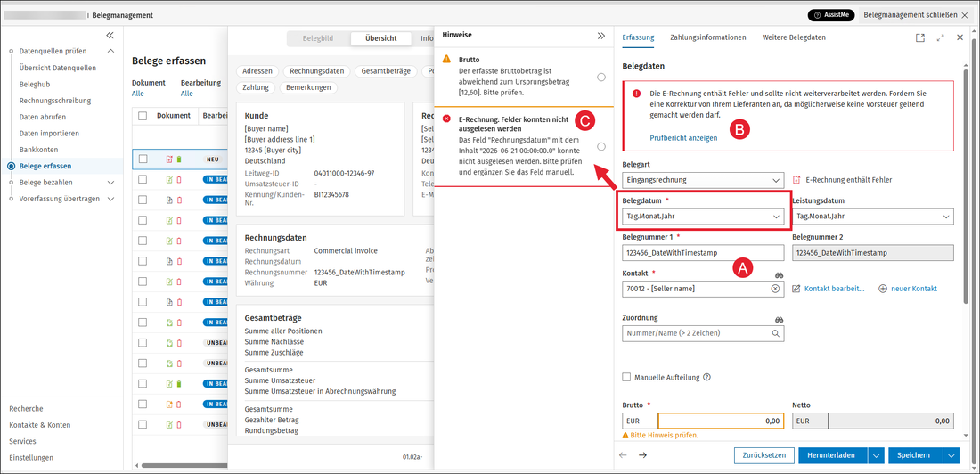Click the plus icon beside neuer Kontakt
The height and width of the screenshot is (474, 980).
click(883, 289)
